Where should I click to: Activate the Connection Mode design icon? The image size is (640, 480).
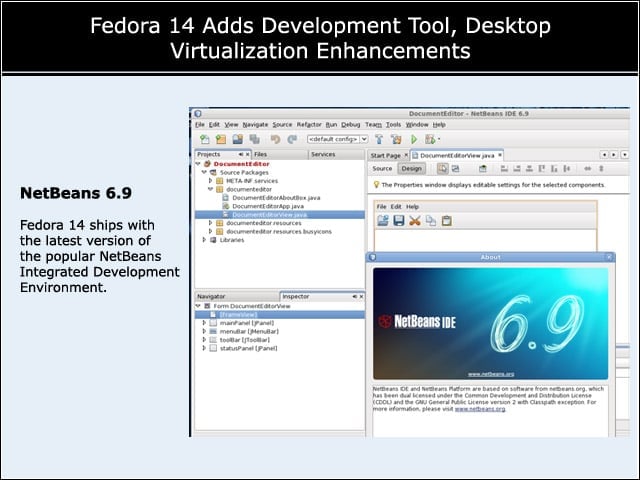click(x=456, y=168)
